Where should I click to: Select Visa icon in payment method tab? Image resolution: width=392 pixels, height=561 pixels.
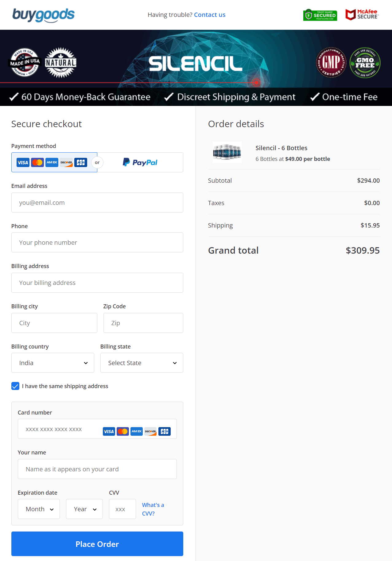click(23, 162)
